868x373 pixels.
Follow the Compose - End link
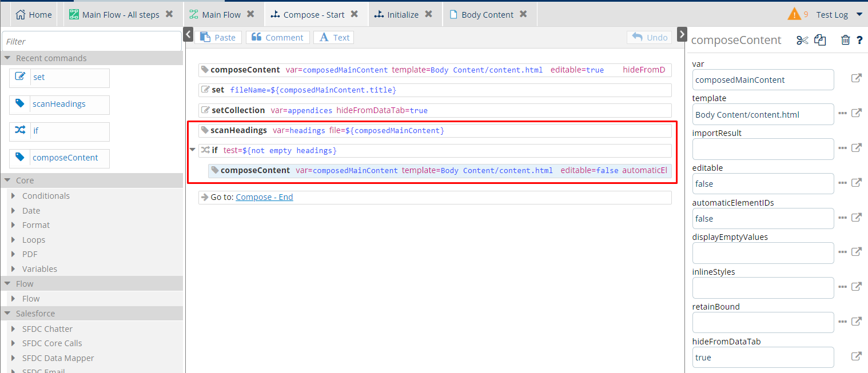click(x=264, y=197)
